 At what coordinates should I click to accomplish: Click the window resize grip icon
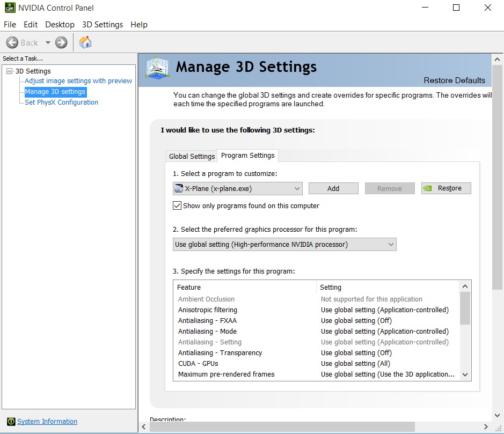(x=499, y=429)
